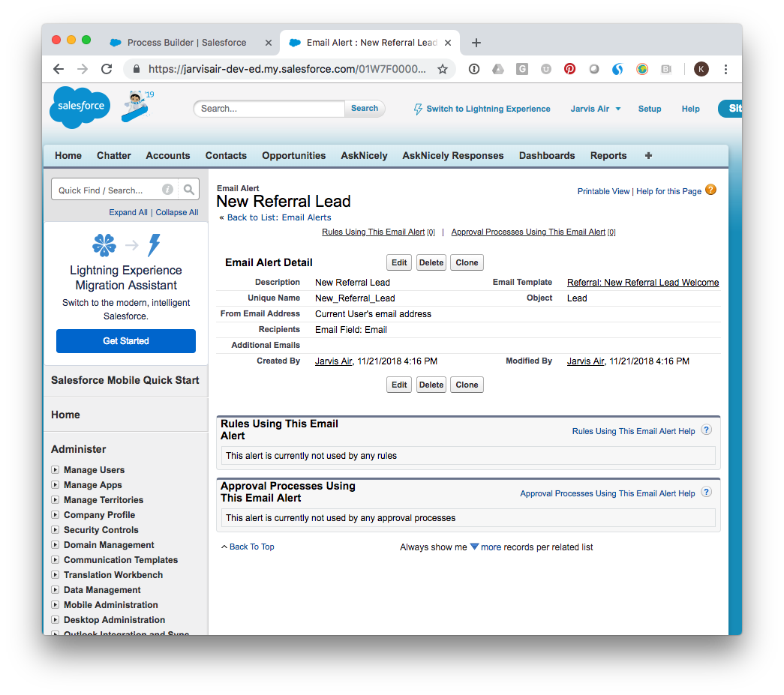Close the Process Builder tab
Image resolution: width=784 pixels, height=695 pixels.
[x=269, y=43]
